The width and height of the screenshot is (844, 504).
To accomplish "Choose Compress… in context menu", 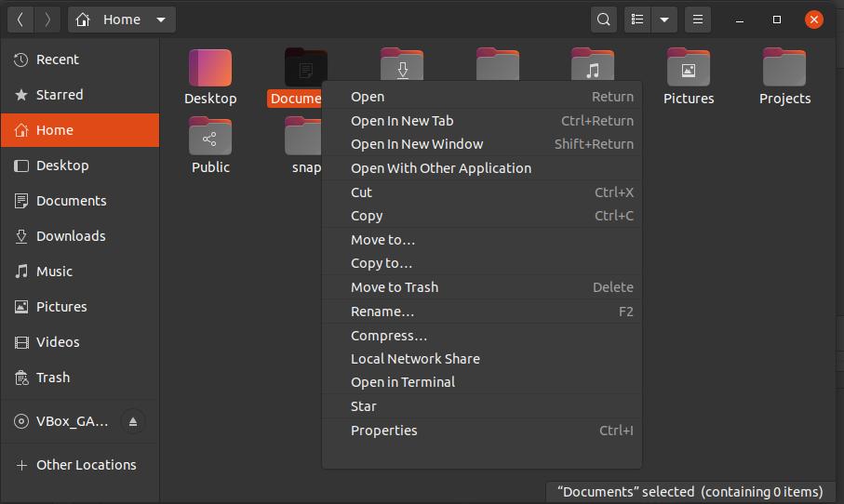I will [482, 336].
